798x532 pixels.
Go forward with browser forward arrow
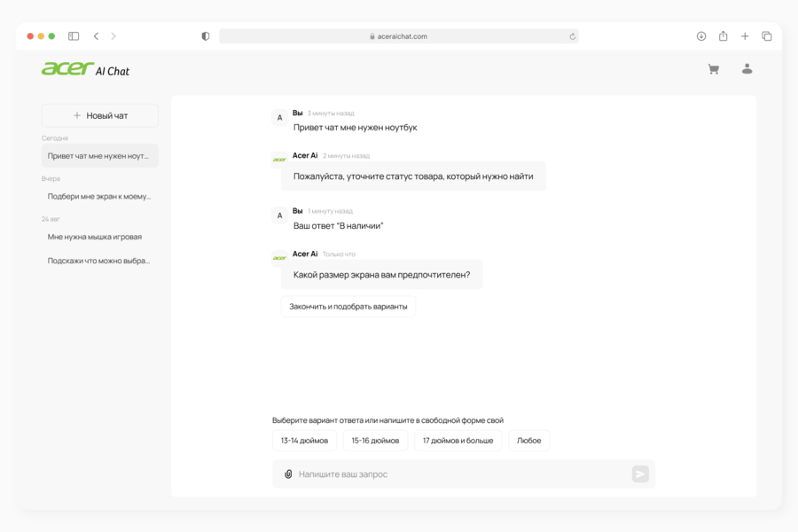click(x=113, y=36)
